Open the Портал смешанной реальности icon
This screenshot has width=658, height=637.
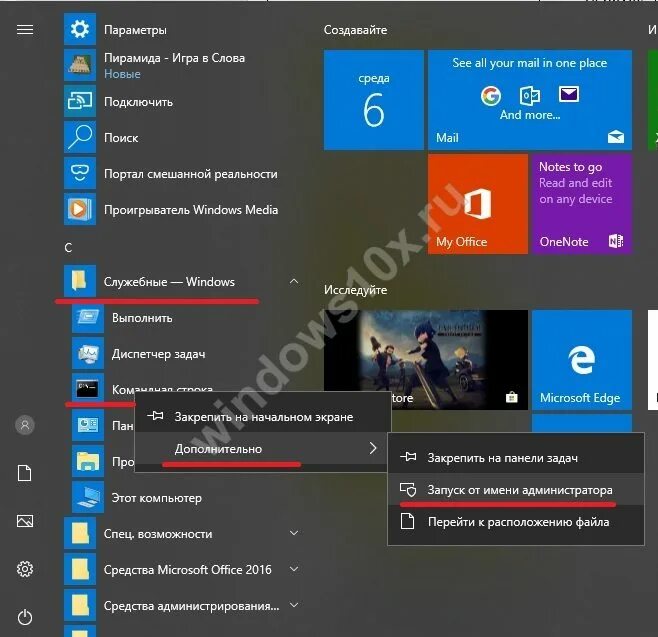tap(80, 173)
